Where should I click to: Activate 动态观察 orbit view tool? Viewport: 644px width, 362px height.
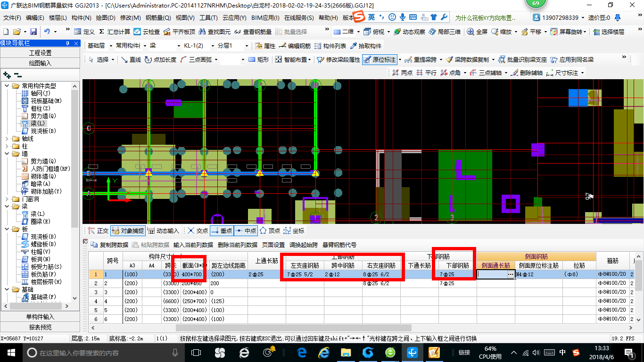click(410, 32)
